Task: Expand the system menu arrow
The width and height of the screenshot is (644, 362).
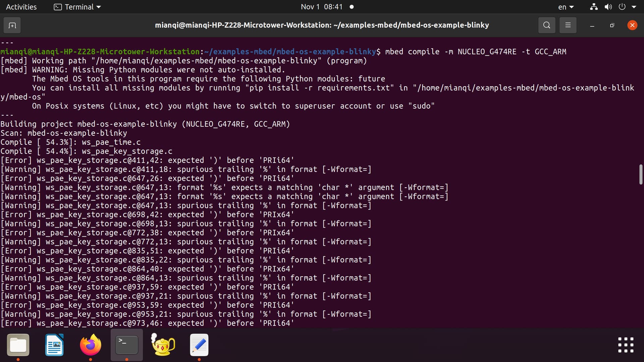Action: 634,7
